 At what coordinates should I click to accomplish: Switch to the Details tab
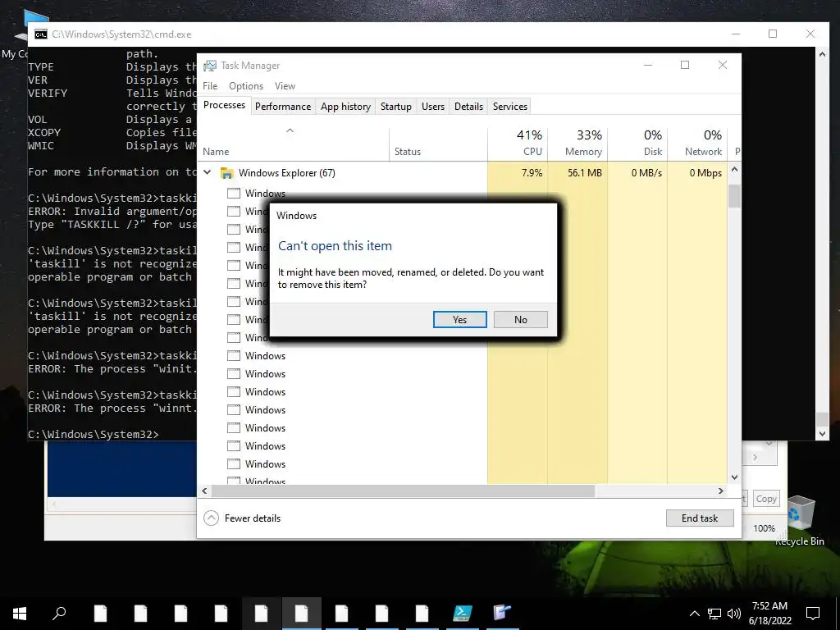(468, 107)
